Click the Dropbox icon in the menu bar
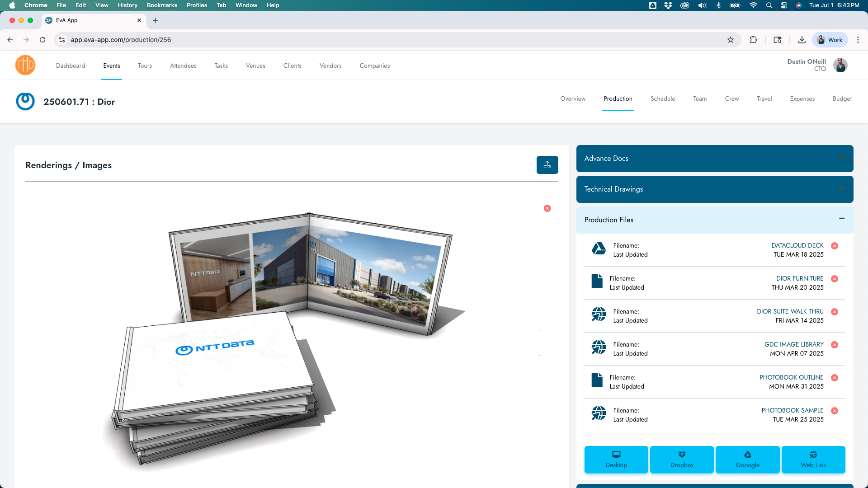This screenshot has height=488, width=868. click(x=668, y=5)
